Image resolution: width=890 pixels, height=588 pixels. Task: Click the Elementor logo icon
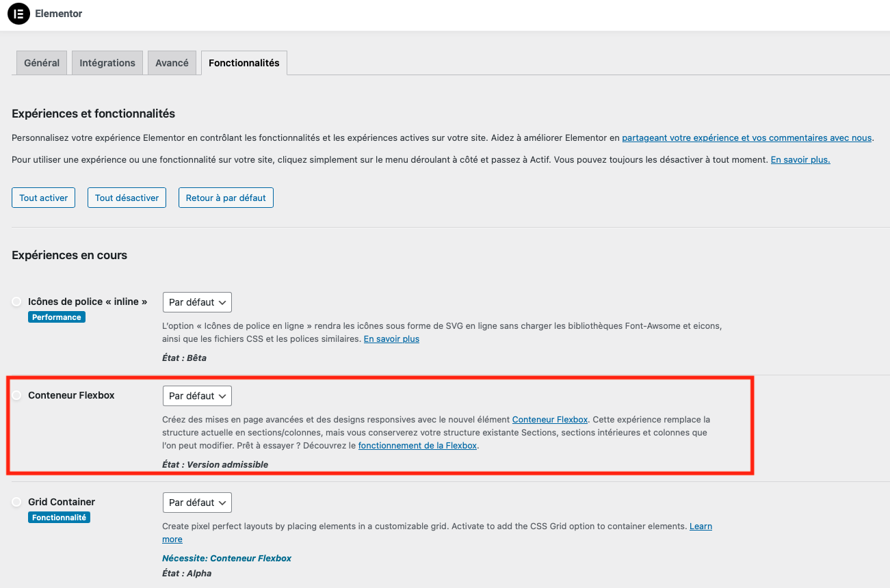[18, 14]
